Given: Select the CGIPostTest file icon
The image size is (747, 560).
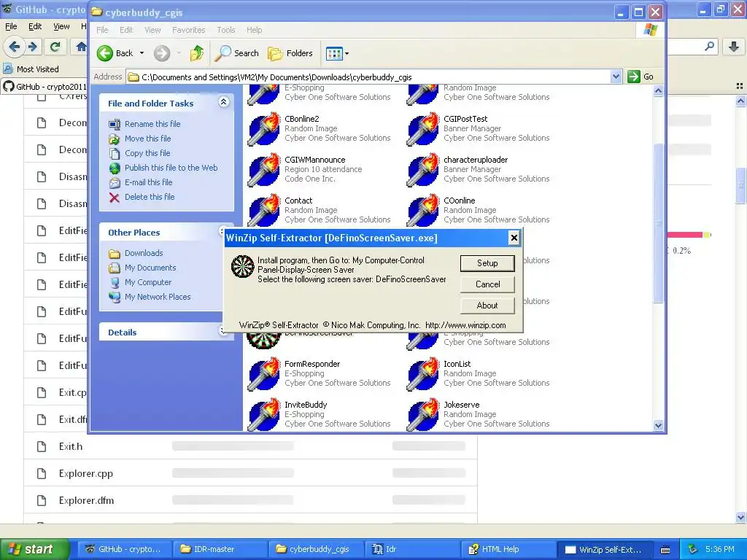Looking at the screenshot, I should pyautogui.click(x=423, y=128).
